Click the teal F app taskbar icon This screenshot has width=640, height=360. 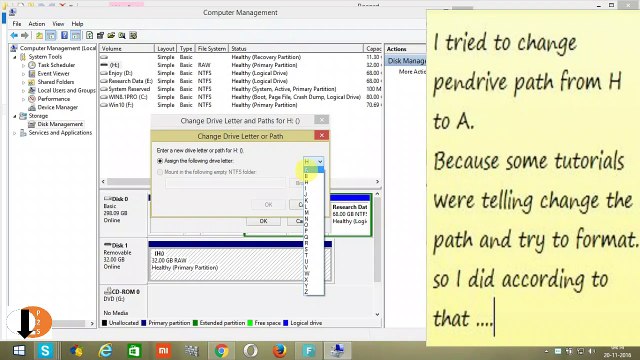[309, 351]
